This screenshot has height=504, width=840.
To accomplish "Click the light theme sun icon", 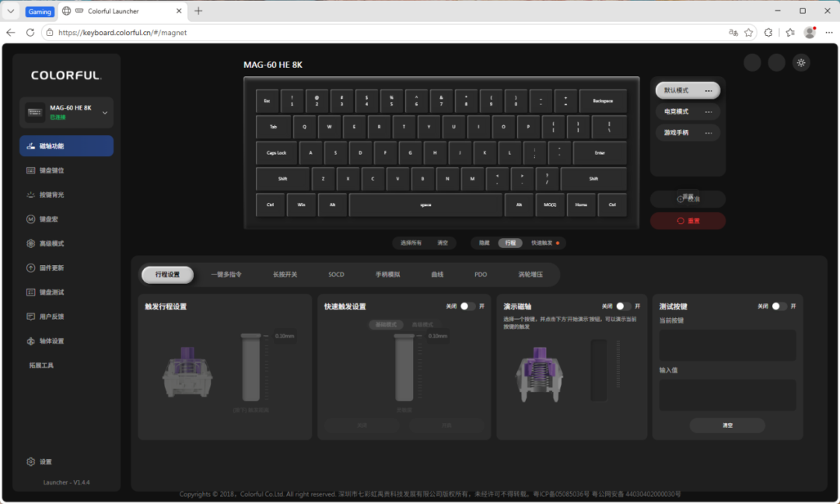I will (801, 63).
